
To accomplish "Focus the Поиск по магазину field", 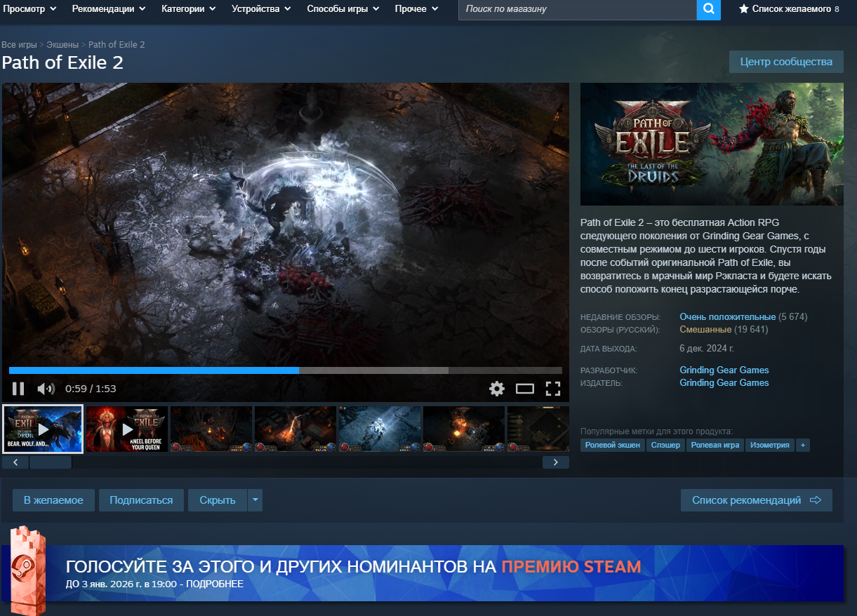I will [x=577, y=9].
